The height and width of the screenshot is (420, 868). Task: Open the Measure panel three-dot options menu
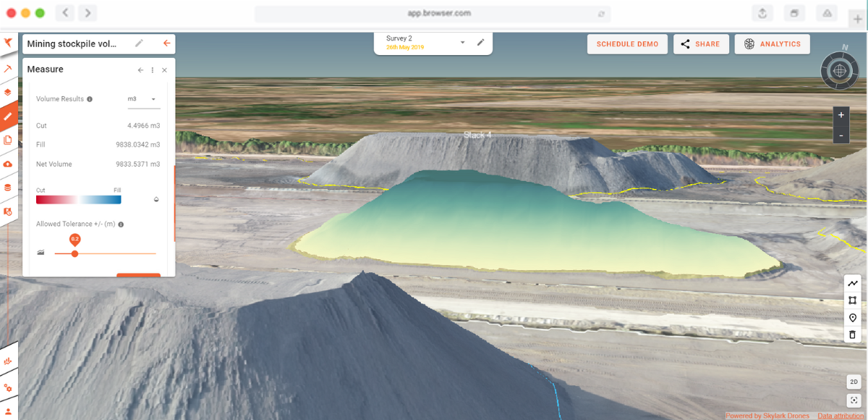(x=153, y=70)
